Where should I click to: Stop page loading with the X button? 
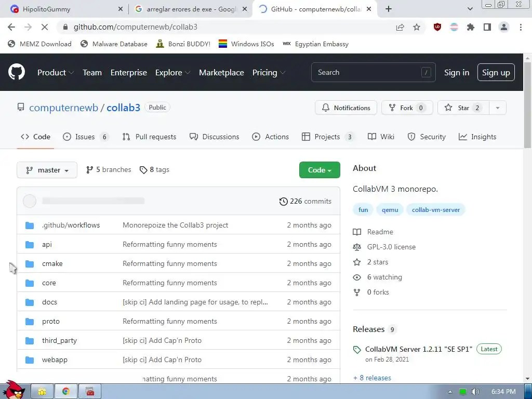45,27
